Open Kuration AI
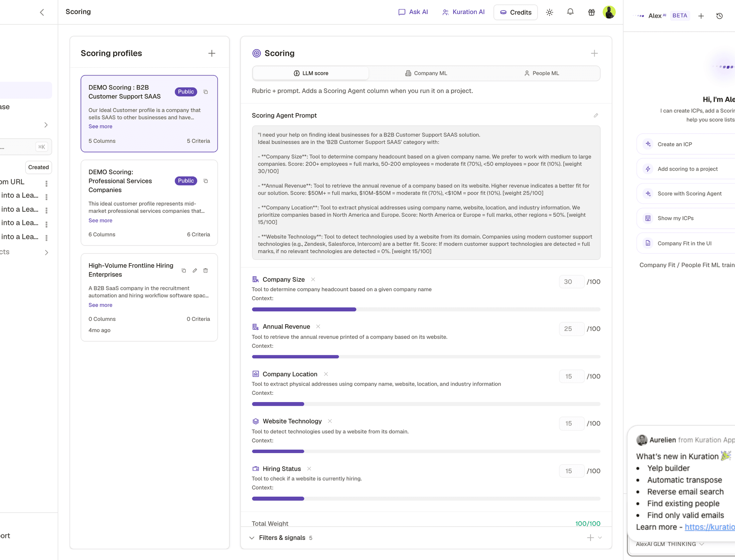This screenshot has height=560, width=735. (x=463, y=12)
